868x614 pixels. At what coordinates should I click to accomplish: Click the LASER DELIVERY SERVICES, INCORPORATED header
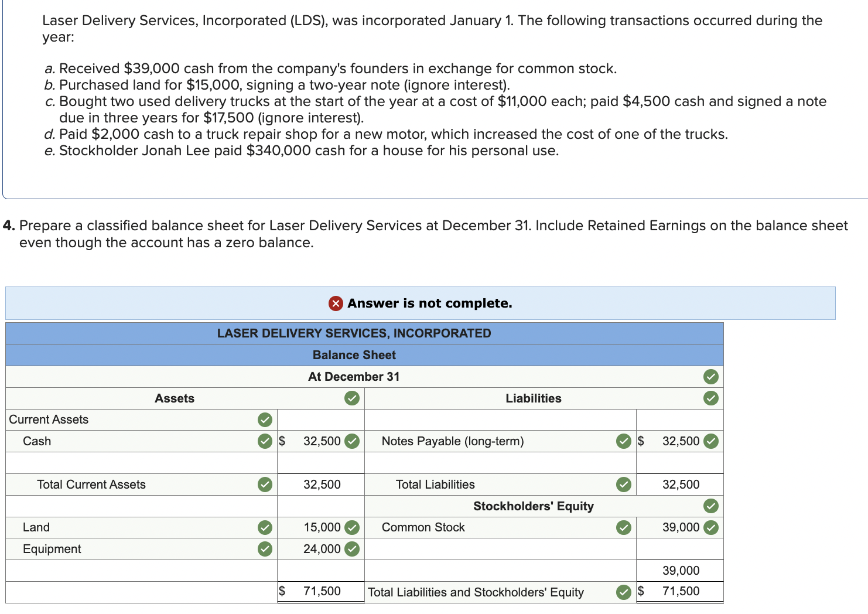pyautogui.click(x=354, y=333)
